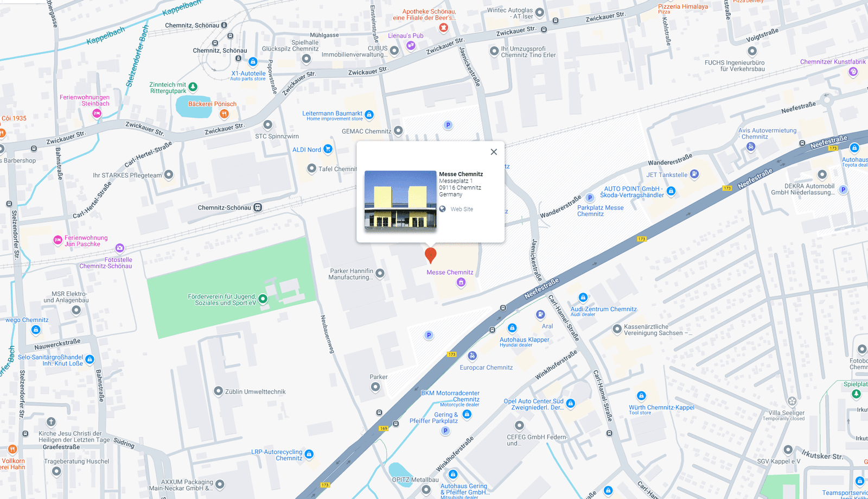868x499 pixels.
Task: Select the JET Tankstelle gas station marker
Action: (x=694, y=174)
